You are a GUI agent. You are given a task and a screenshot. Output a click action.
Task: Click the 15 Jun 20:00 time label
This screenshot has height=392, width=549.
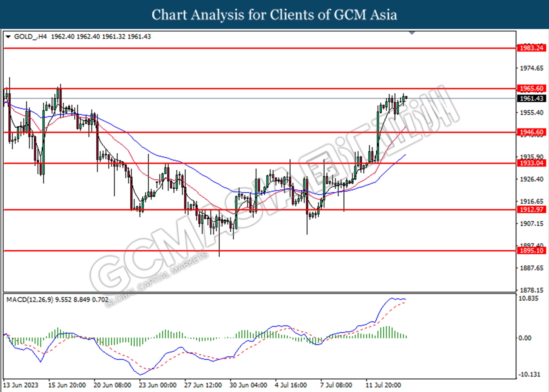[x=67, y=385]
